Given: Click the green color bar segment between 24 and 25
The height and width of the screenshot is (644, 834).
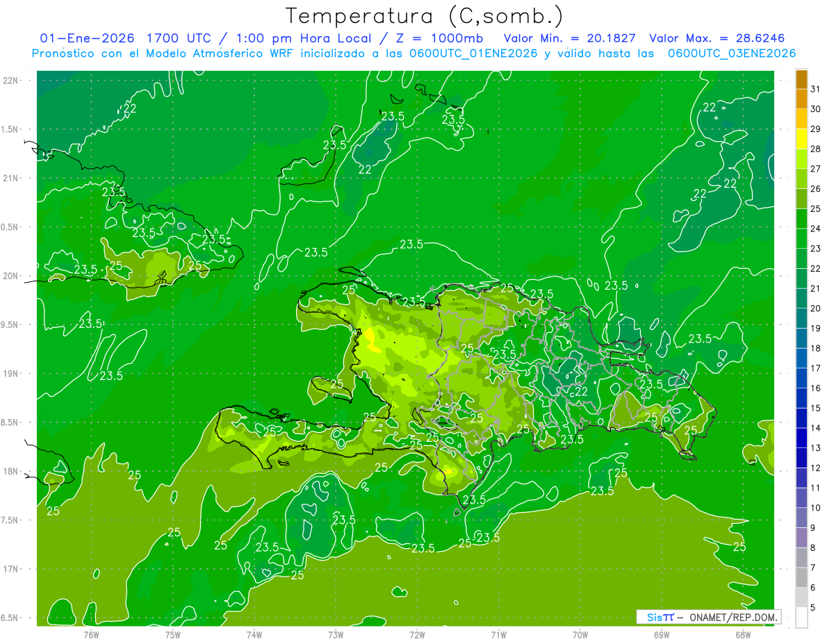Looking at the screenshot, I should tap(802, 219).
